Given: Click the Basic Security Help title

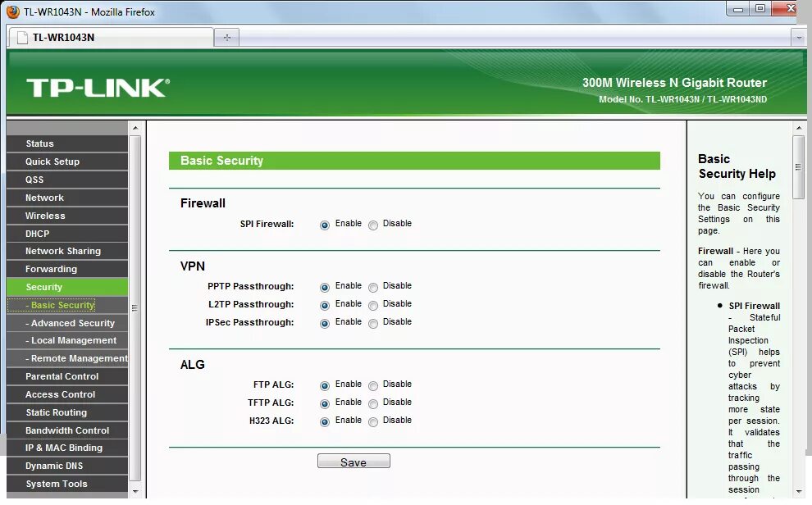Looking at the screenshot, I should pos(737,166).
